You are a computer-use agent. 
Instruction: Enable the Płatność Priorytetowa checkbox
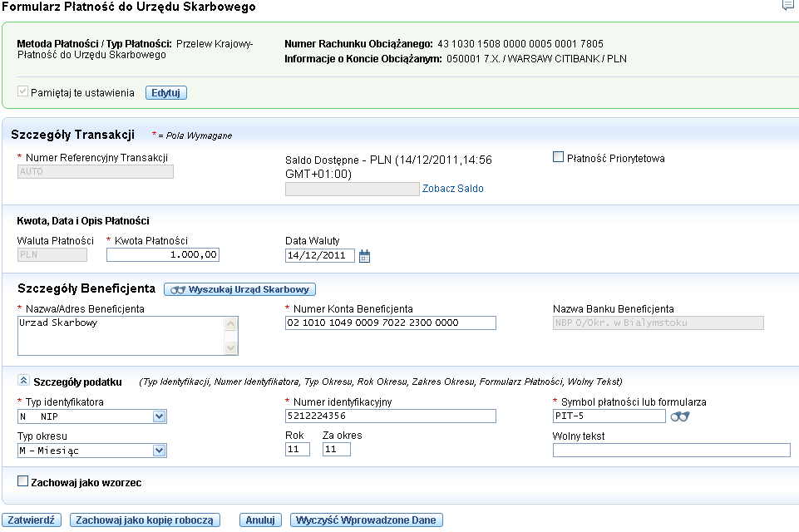point(559,157)
